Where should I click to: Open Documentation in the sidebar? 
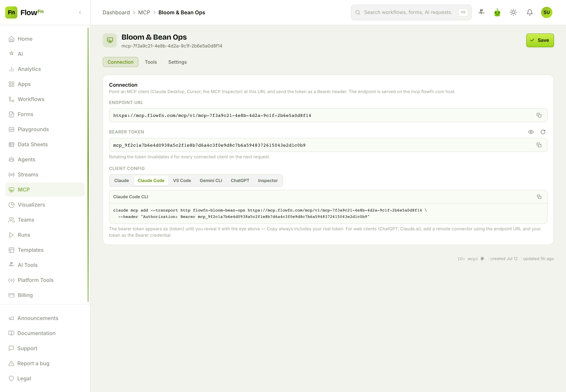pos(36,333)
